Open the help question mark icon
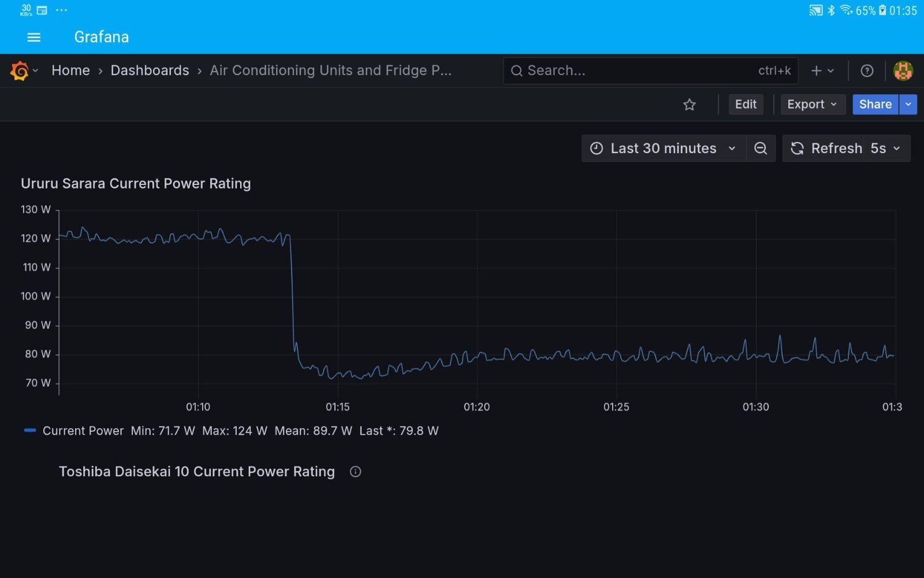This screenshot has height=578, width=924. pyautogui.click(x=867, y=71)
